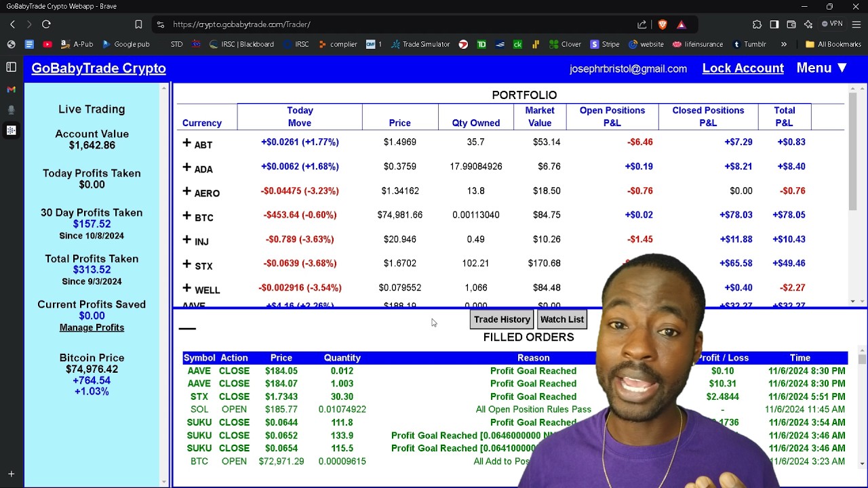Screen dimensions: 868x488
Task: Select the BTC price $74,981.66 cell
Action: (399, 215)
